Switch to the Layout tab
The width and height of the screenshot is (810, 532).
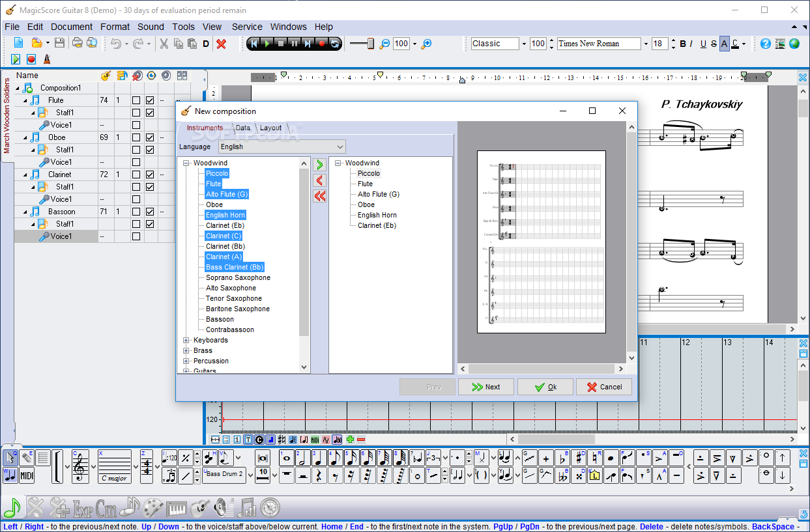[x=271, y=128]
